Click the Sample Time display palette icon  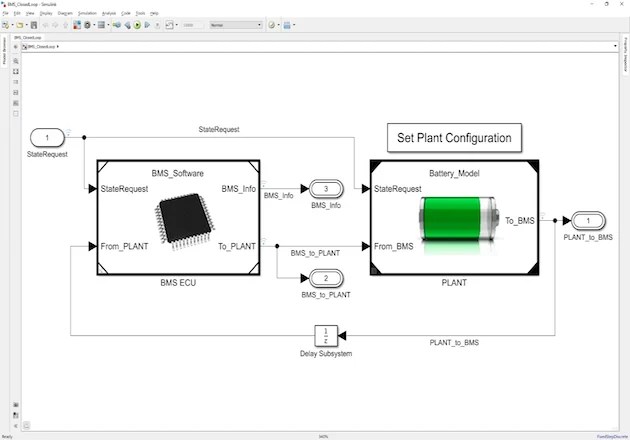tap(16, 82)
